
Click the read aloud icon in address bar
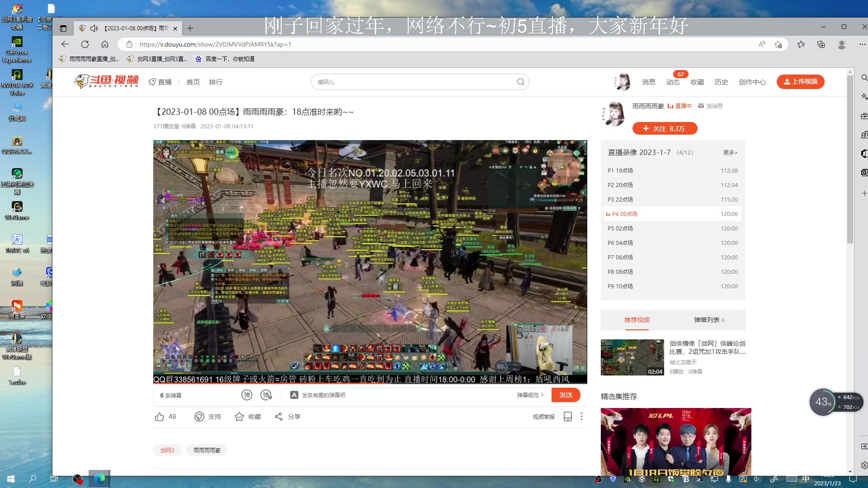762,44
